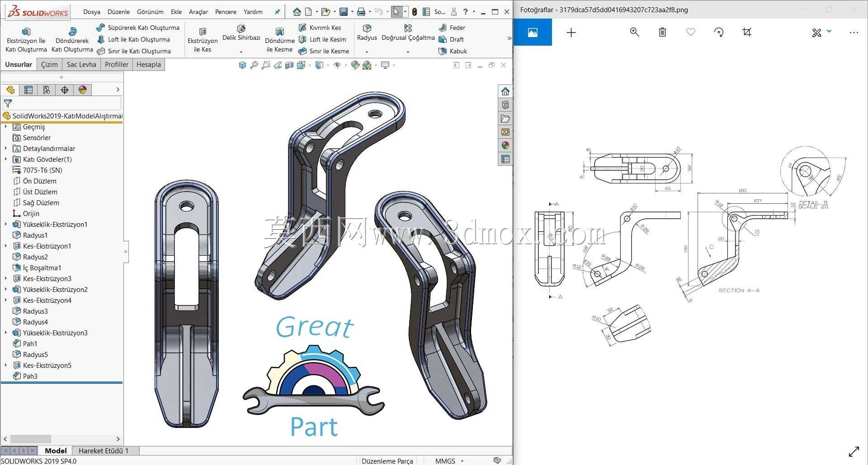Select the Feder rib tool
Image resolution: width=868 pixels, height=465 pixels.
pyautogui.click(x=452, y=28)
